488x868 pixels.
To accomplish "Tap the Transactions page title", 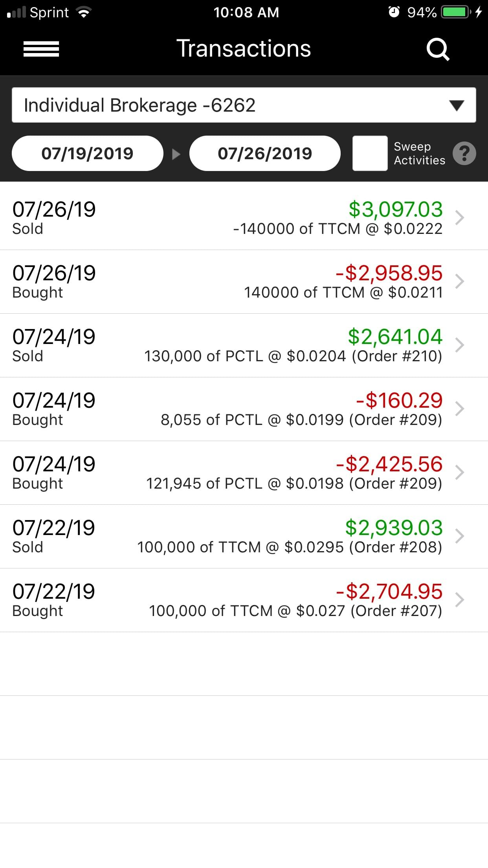I will [x=244, y=49].
